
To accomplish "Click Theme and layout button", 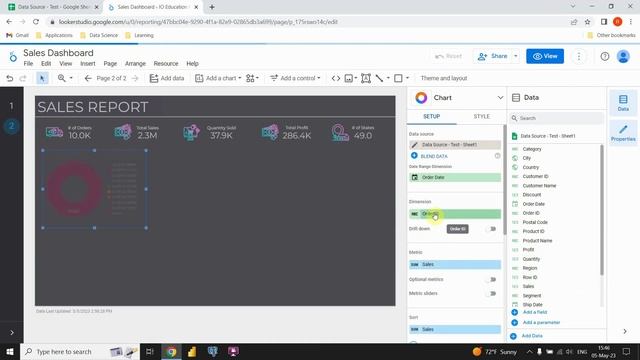I will coord(444,78).
